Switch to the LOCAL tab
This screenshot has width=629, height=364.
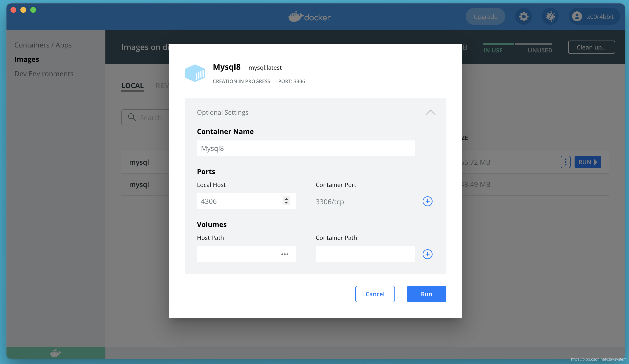tap(133, 86)
